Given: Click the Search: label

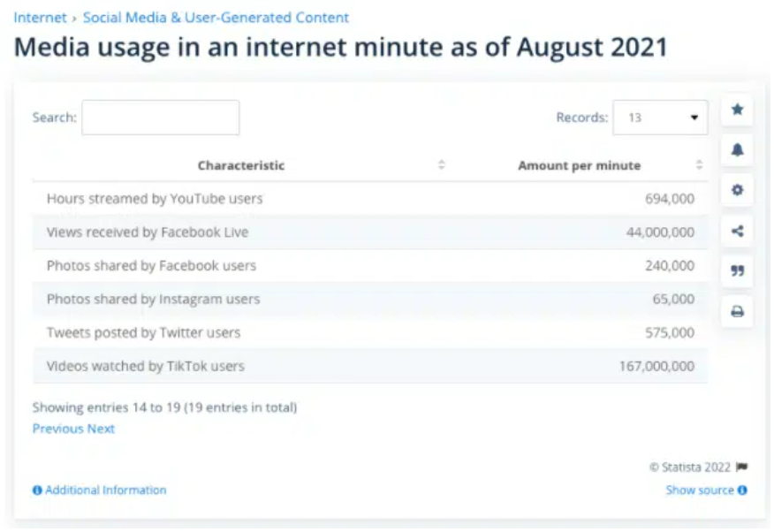Looking at the screenshot, I should 54,118.
